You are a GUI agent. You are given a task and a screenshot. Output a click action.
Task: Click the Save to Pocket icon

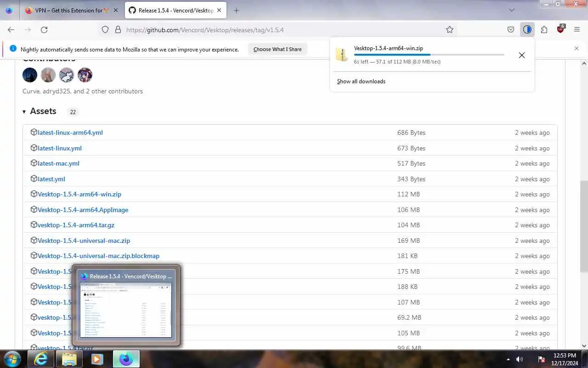[x=511, y=29]
